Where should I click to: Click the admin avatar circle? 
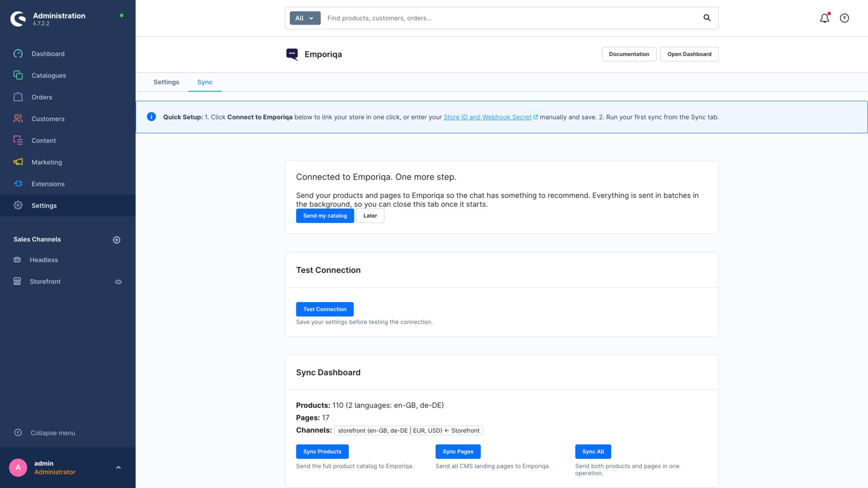pyautogui.click(x=18, y=468)
